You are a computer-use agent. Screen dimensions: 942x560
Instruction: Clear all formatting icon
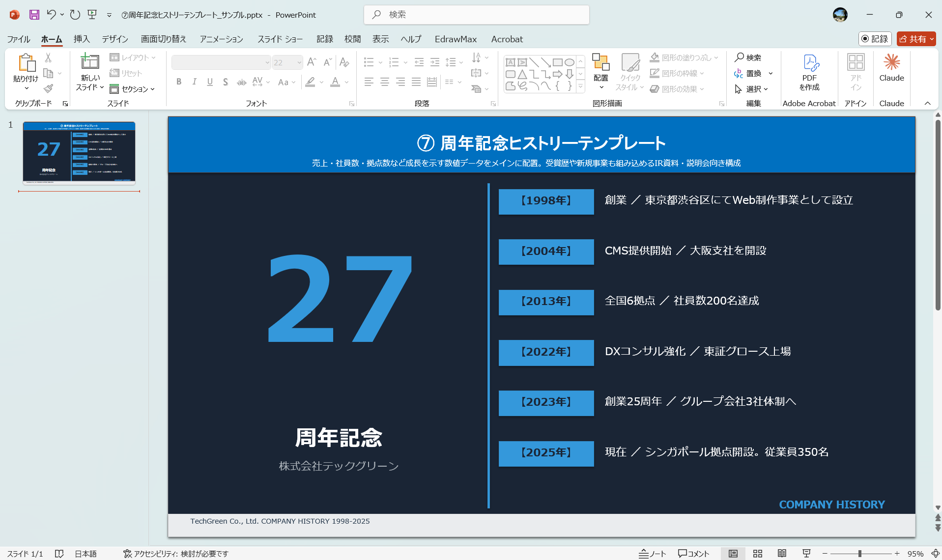(344, 62)
